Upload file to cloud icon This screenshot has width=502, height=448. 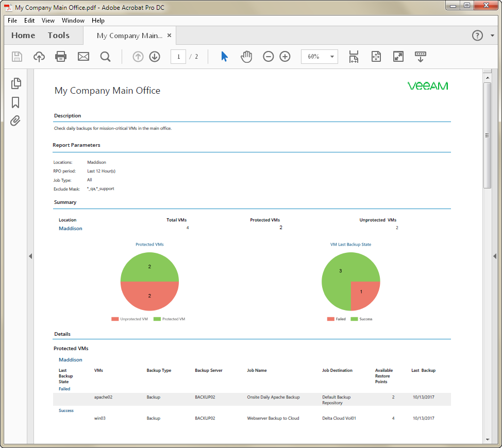point(39,57)
